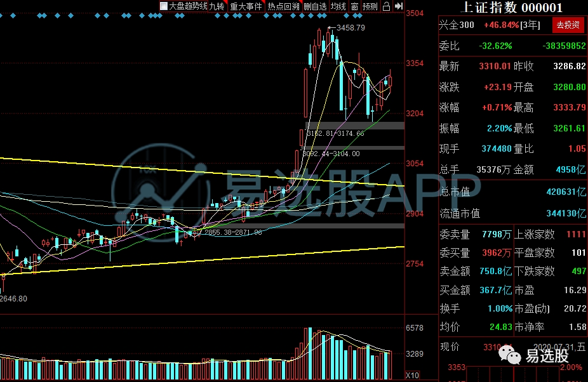This screenshot has width=588, height=382.
Task: Click the 涨跌 value +23.19
Action: 498,87
